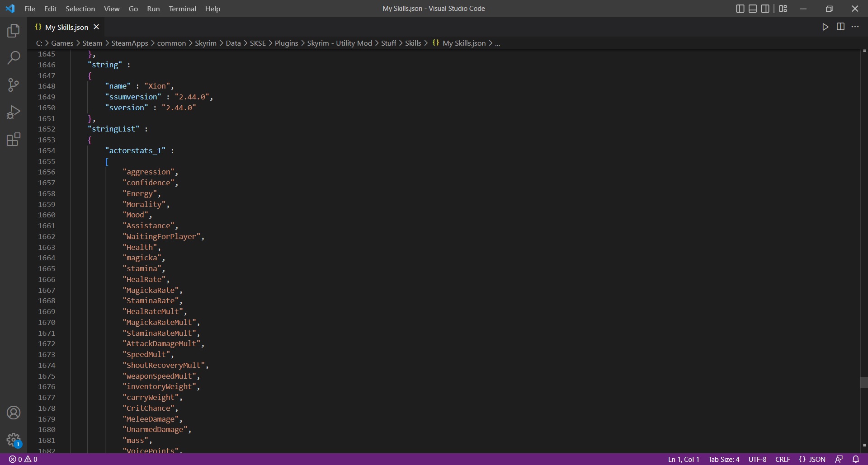
Task: Click the breadcrumb trailing ellipsis
Action: [x=497, y=43]
